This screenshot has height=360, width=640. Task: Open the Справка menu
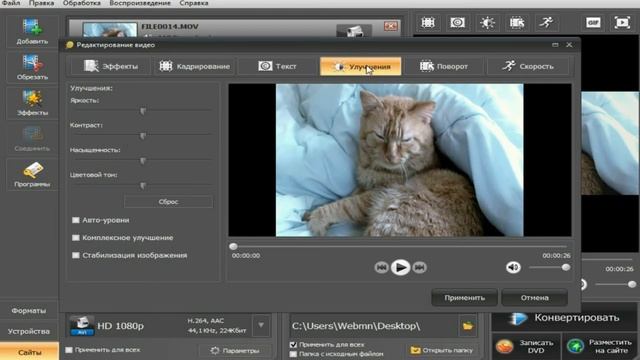[194, 3]
